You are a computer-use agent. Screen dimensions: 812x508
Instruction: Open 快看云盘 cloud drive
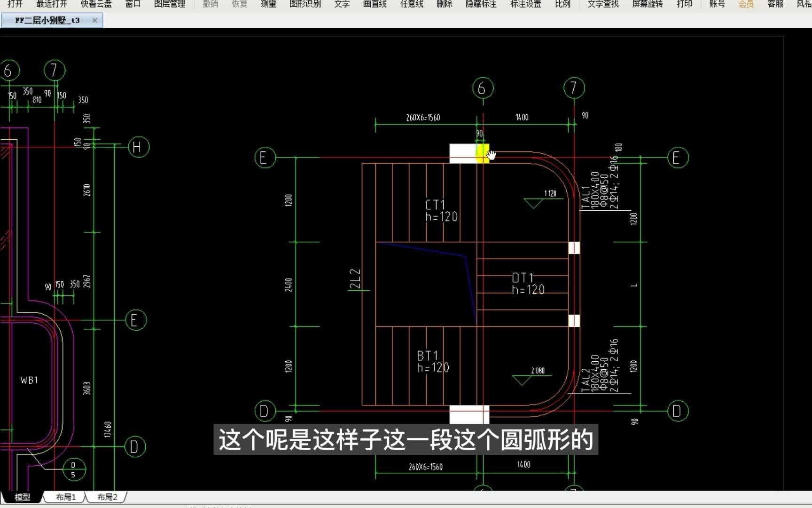(96, 4)
